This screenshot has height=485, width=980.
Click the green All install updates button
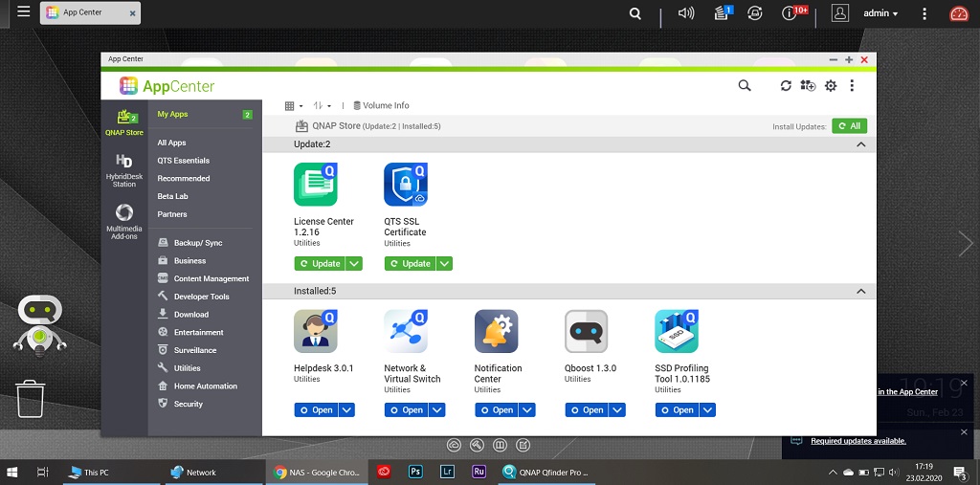coord(850,126)
